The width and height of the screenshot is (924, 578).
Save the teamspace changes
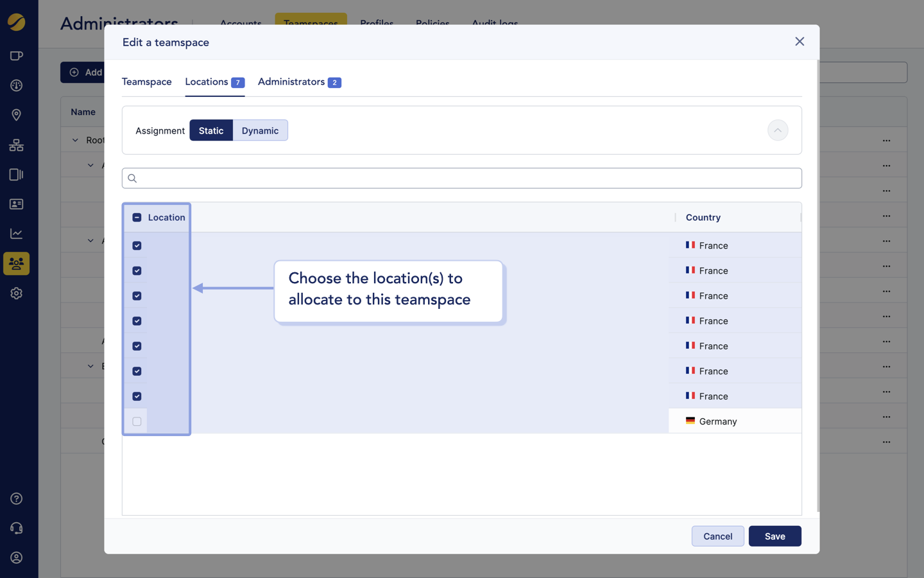[774, 536]
